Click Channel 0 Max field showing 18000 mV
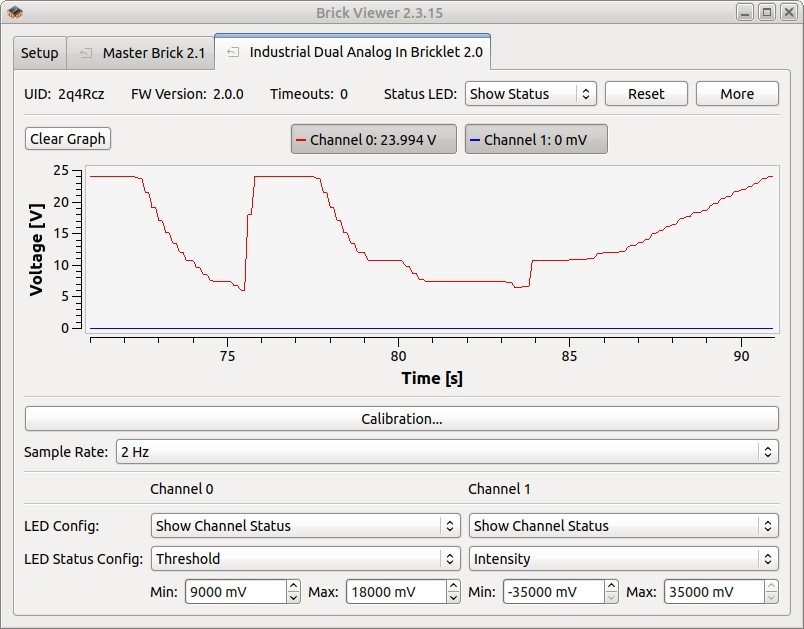804x629 pixels. [396, 592]
